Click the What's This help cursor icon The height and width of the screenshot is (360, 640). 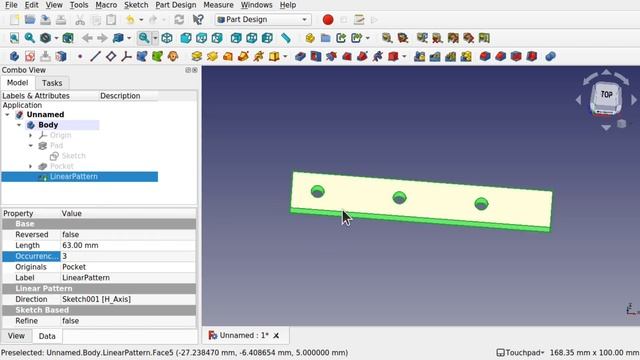click(198, 20)
